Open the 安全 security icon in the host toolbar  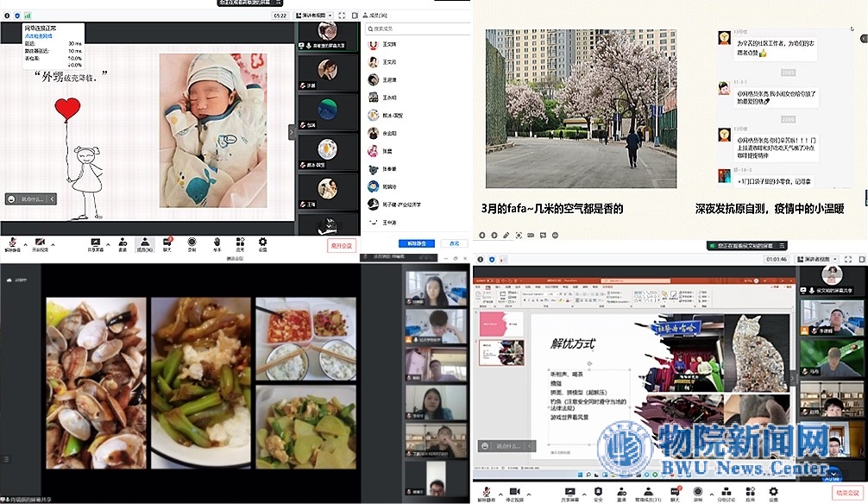click(598, 493)
